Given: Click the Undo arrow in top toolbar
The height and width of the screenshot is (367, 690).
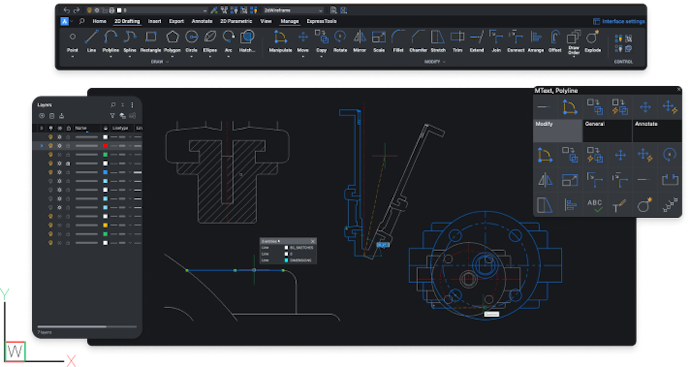Looking at the screenshot, I should pos(66,10).
